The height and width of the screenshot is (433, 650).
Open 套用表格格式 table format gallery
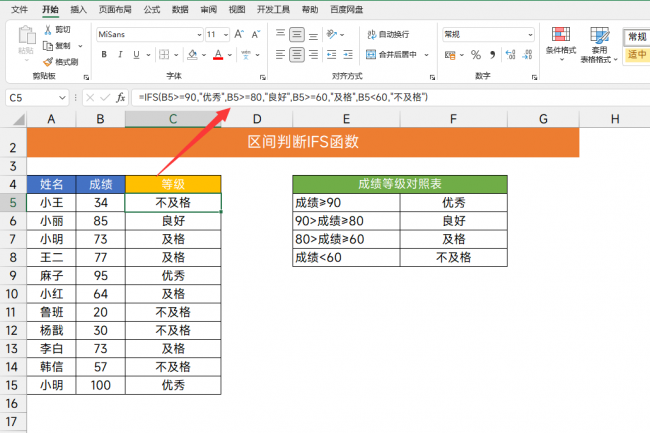click(x=599, y=45)
